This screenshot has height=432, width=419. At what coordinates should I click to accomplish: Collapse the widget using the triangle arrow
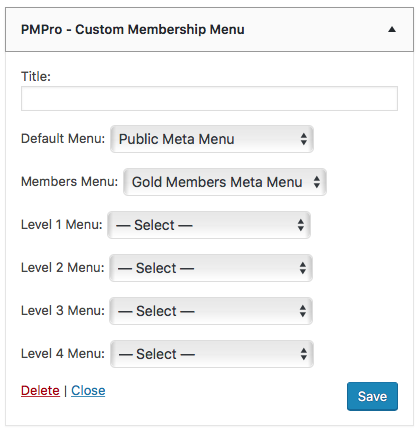(392, 30)
